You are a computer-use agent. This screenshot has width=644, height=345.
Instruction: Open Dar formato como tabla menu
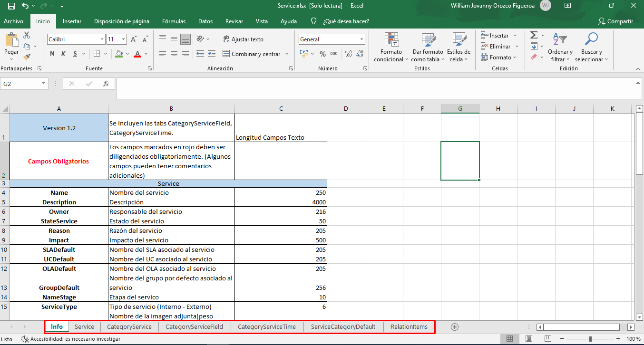[x=428, y=48]
